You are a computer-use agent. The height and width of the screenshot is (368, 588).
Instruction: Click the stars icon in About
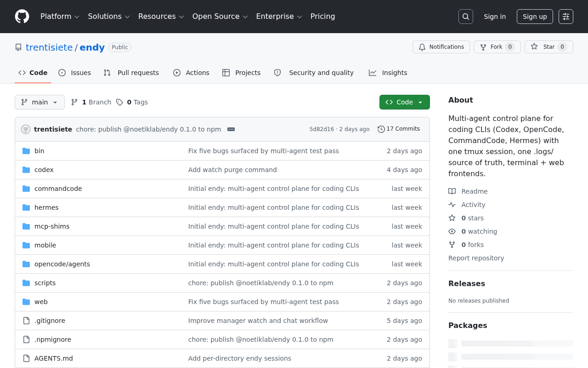tap(452, 218)
